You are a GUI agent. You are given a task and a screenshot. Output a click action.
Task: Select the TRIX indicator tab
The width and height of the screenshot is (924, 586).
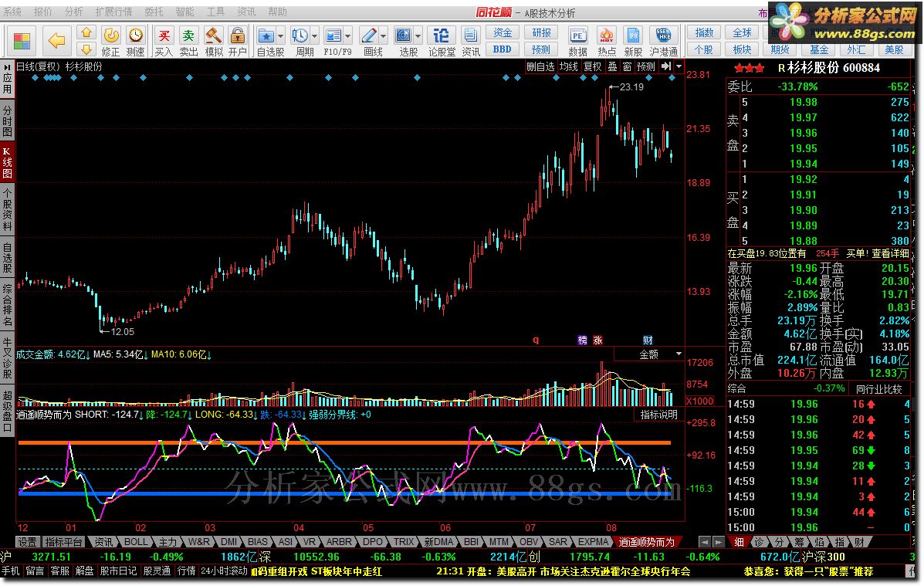click(x=404, y=542)
